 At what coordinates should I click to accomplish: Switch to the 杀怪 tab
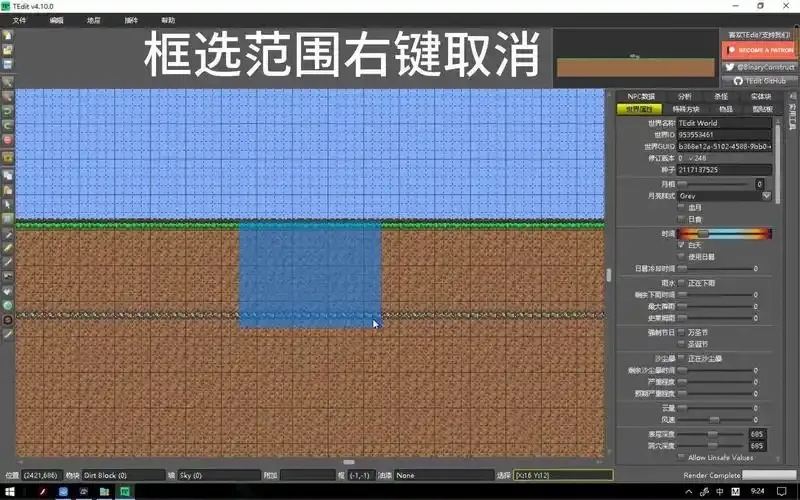click(721, 96)
